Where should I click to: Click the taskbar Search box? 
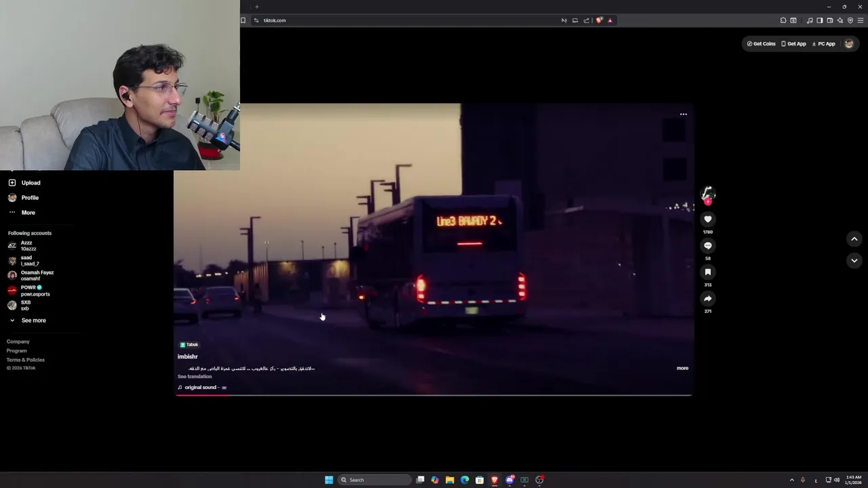pos(375,480)
